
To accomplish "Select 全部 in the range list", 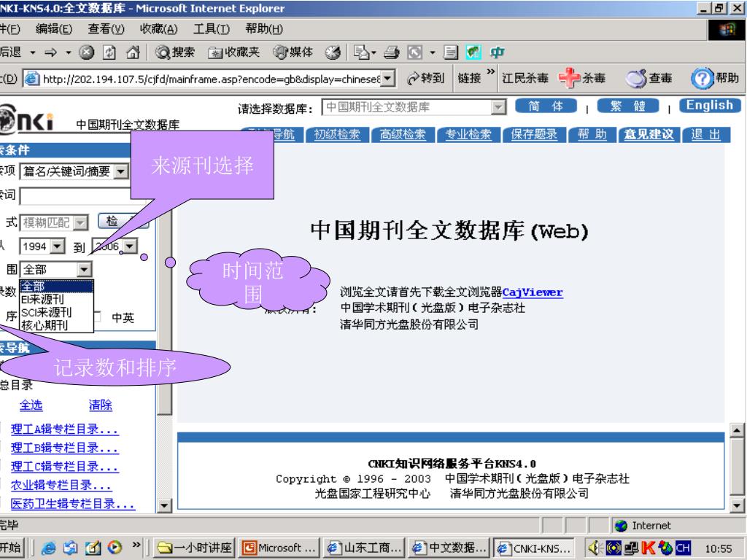I will [56, 286].
